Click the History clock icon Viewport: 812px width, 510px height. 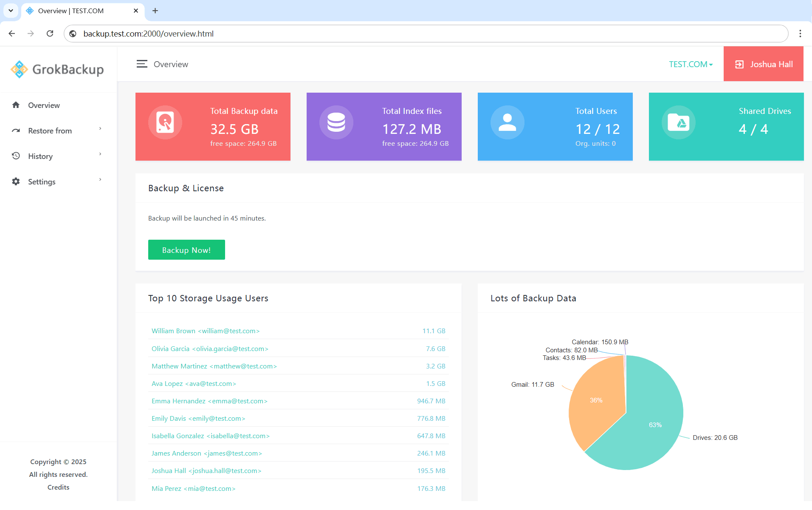[x=16, y=156]
